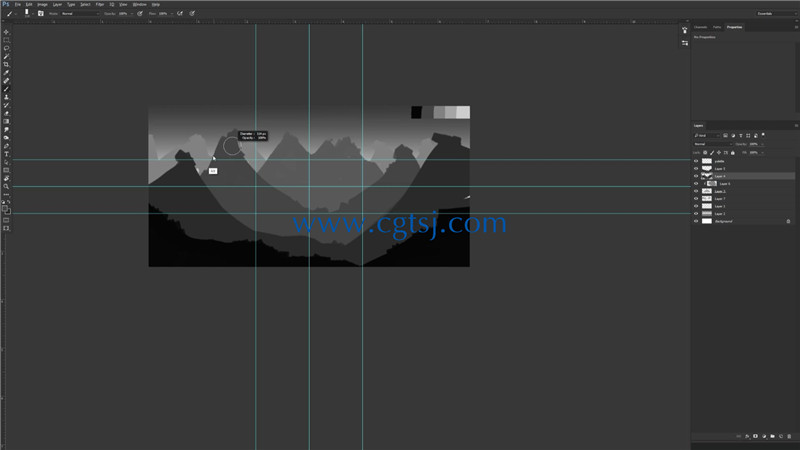Open the Filter menu
Screen dimensions: 800x450
coord(100,4)
